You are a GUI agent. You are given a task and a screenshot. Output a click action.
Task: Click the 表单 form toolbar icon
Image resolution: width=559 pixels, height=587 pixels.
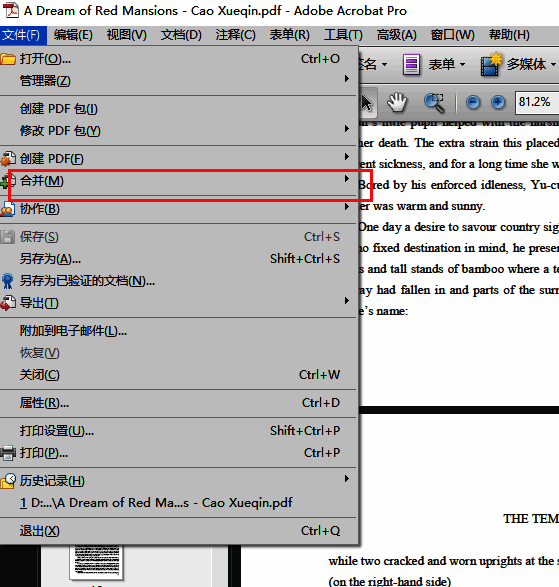pos(411,64)
